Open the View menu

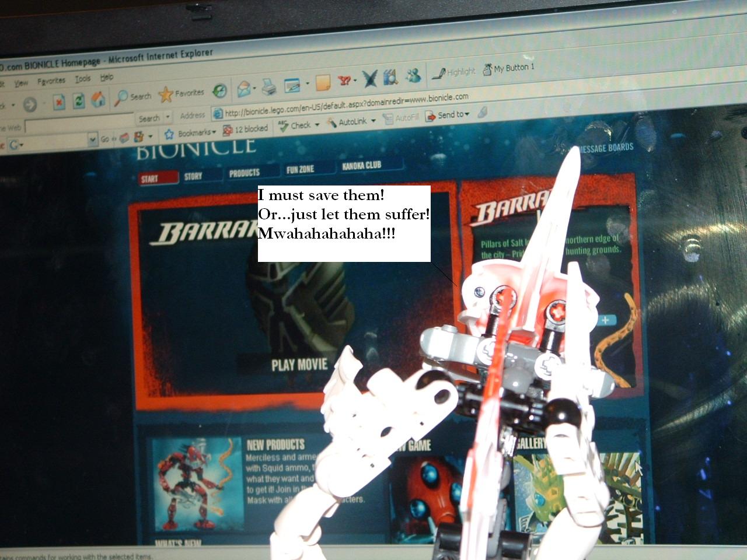coord(22,83)
